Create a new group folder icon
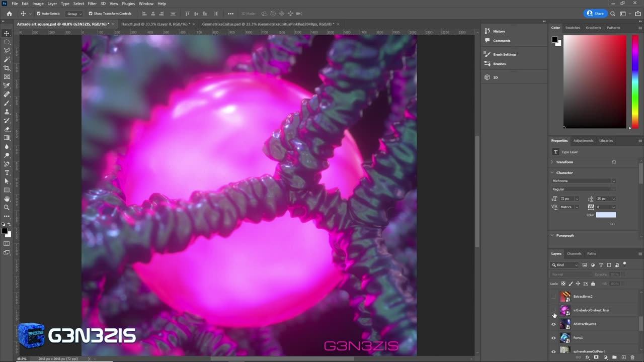 [614, 357]
